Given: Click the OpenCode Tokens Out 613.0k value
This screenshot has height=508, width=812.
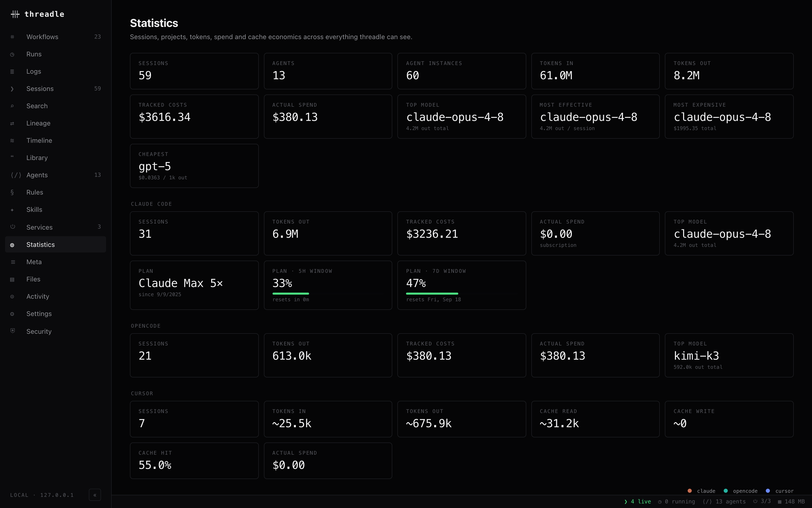Looking at the screenshot, I should (x=292, y=356).
